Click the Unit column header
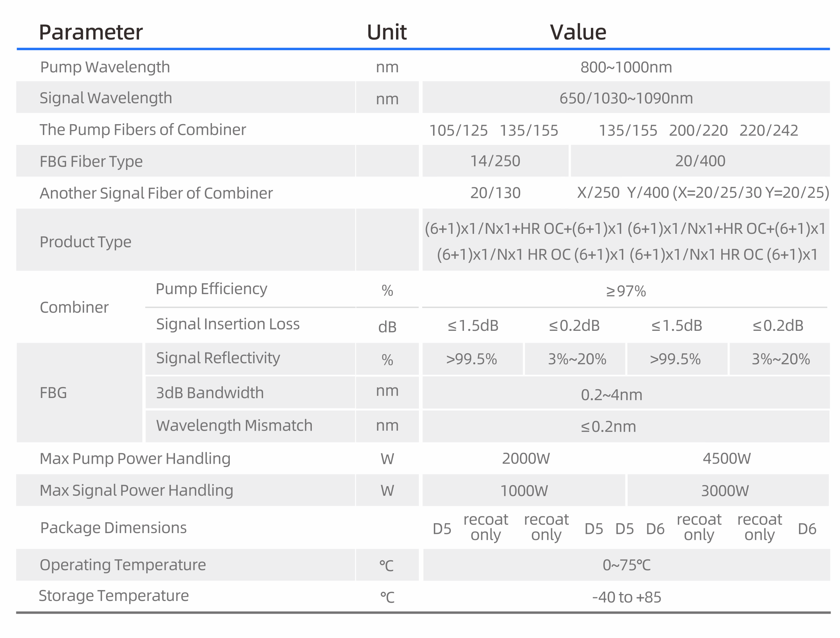The width and height of the screenshot is (840, 638). 387,32
